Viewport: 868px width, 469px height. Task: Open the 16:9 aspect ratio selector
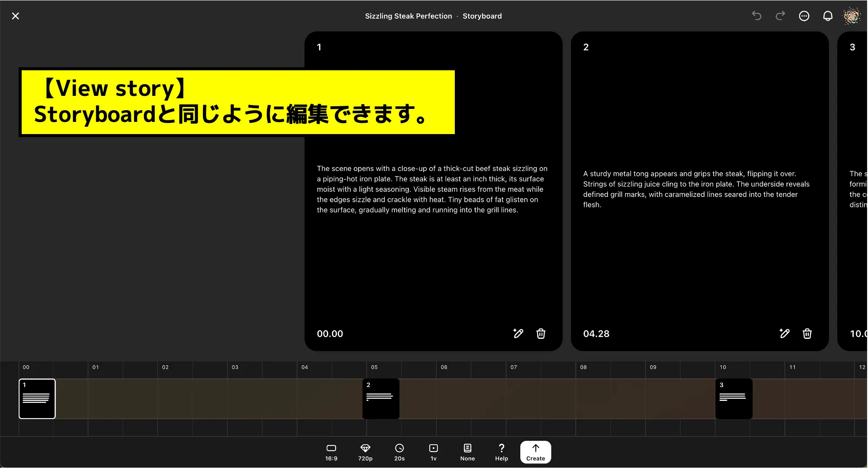[x=331, y=452]
